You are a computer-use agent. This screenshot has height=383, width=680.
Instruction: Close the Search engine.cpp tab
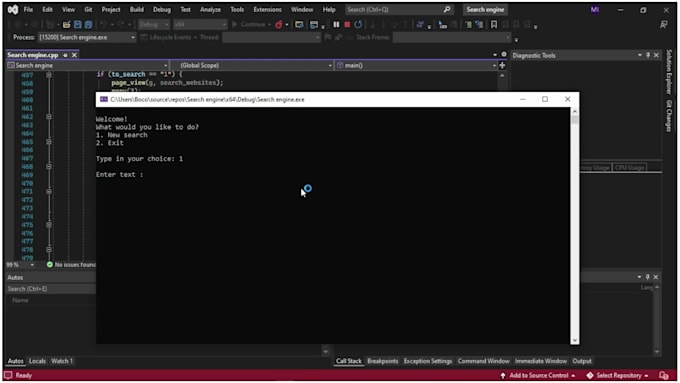point(74,55)
